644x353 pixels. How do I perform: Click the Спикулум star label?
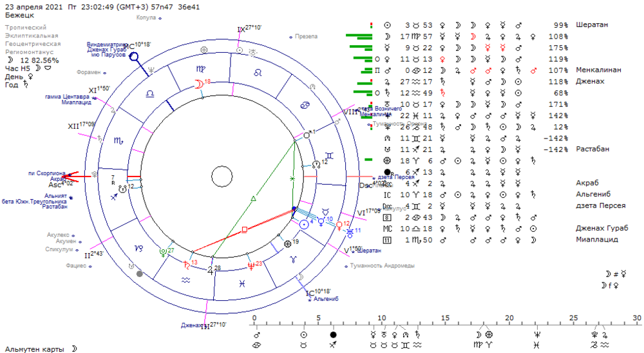click(x=59, y=249)
